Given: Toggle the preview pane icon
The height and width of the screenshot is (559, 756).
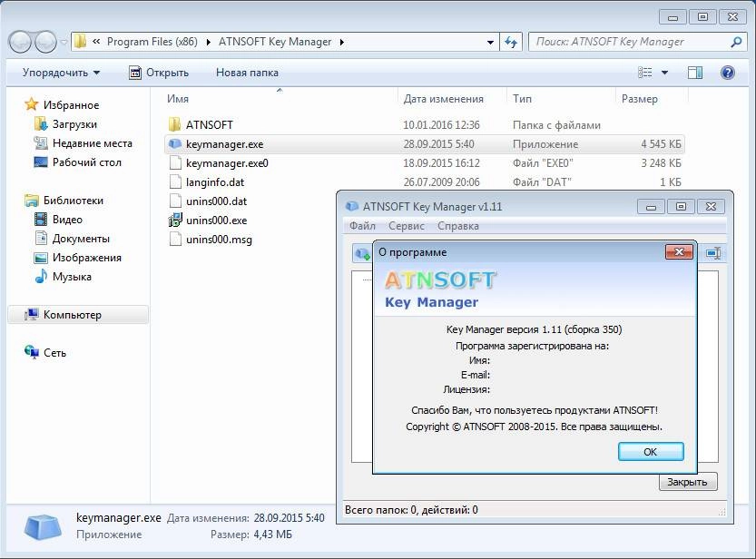Looking at the screenshot, I should point(695,73).
